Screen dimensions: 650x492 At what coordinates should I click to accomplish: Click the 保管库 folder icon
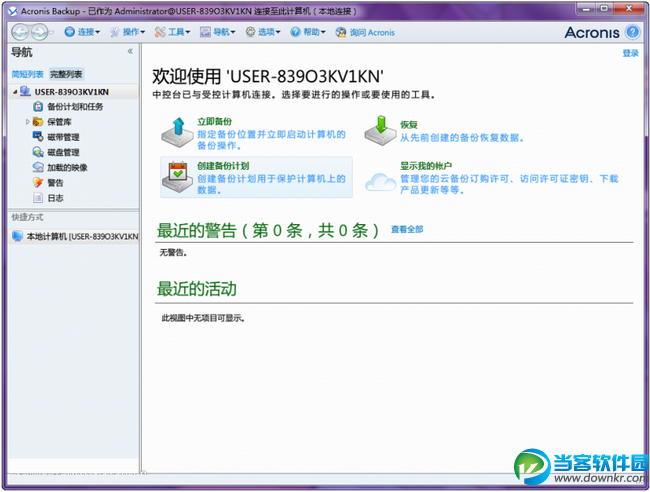[x=38, y=122]
